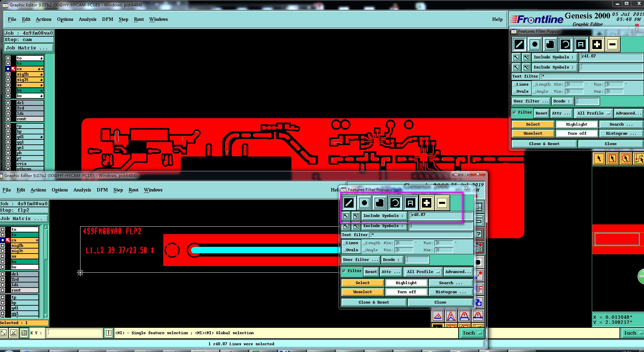Open the Attr options in the cam window popup
This screenshot has width=644, height=352.
(x=561, y=113)
